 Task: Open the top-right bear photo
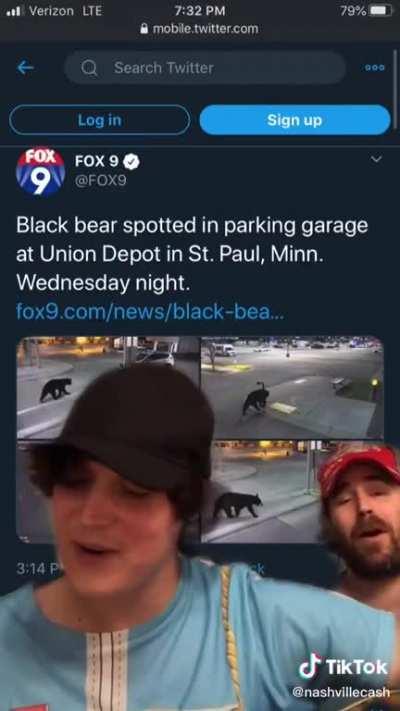[x=293, y=387]
